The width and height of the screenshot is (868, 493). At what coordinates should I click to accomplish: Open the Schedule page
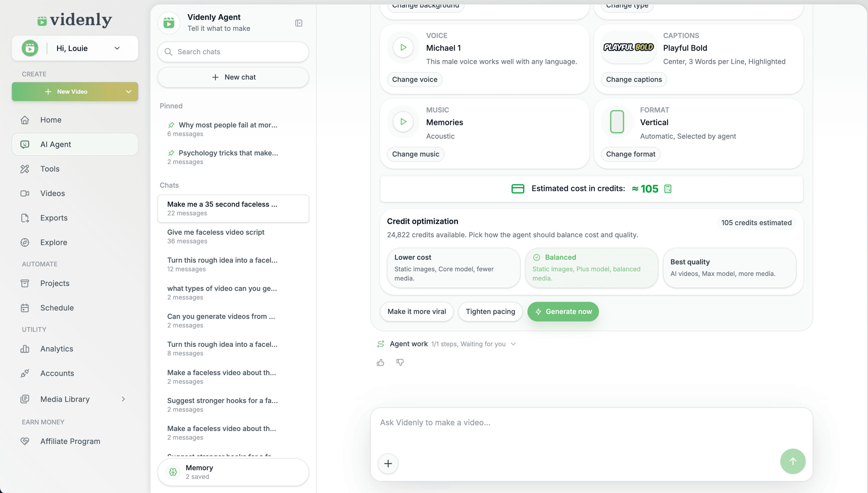[x=75, y=308]
